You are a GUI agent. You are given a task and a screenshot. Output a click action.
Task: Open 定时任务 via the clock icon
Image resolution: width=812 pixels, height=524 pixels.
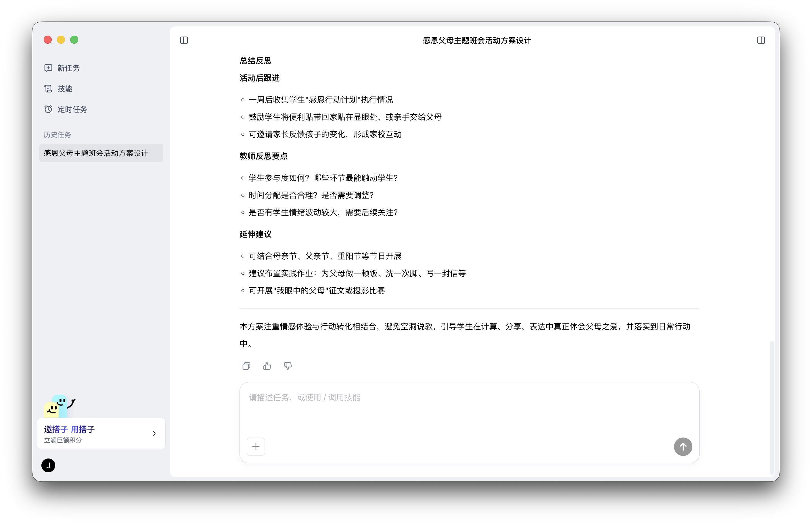point(48,109)
